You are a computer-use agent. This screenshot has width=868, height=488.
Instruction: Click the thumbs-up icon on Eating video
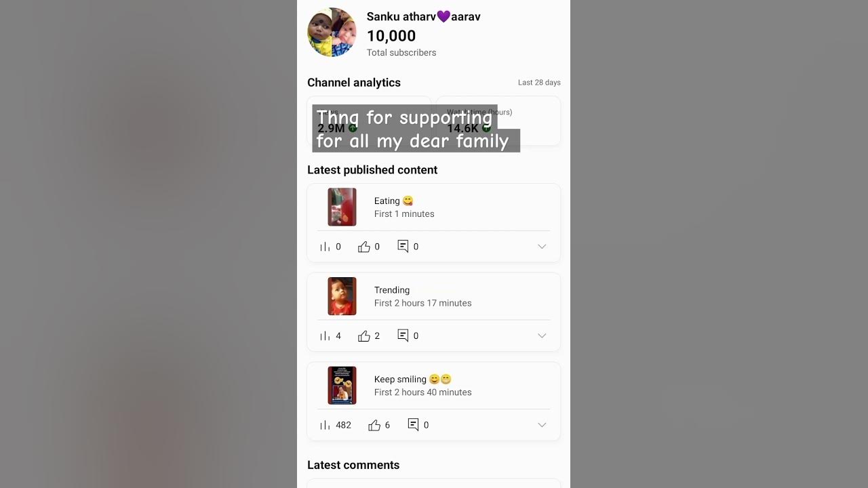pos(364,247)
